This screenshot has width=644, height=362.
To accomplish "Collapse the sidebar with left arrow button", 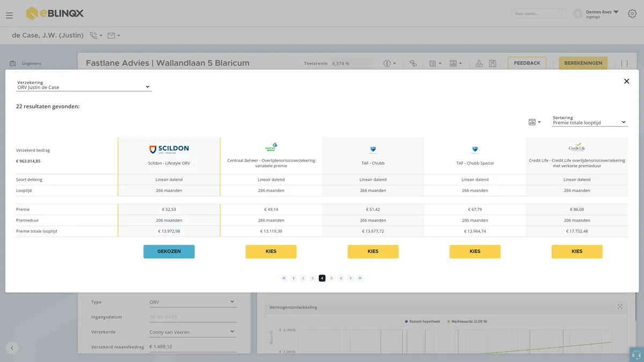I will point(12,348).
